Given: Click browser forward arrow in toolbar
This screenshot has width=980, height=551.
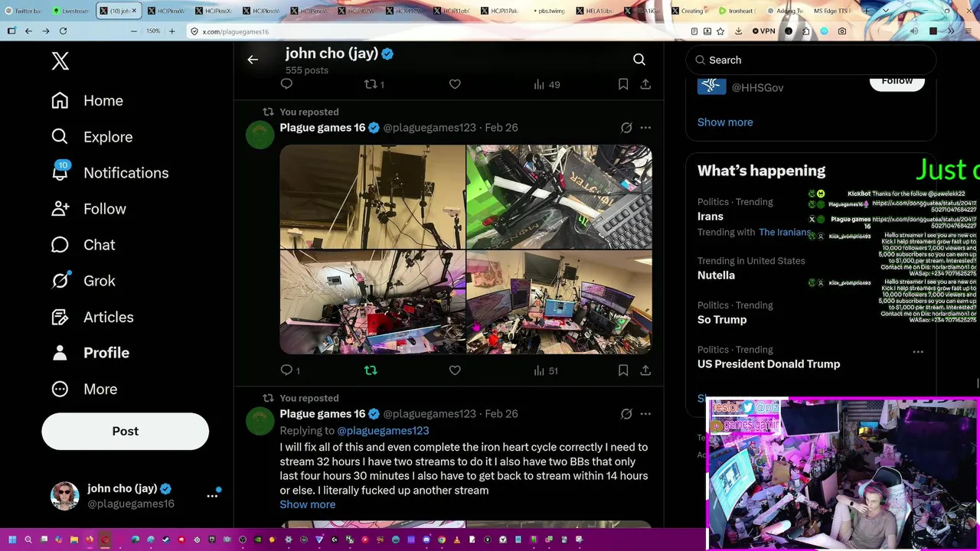Looking at the screenshot, I should 46,31.
